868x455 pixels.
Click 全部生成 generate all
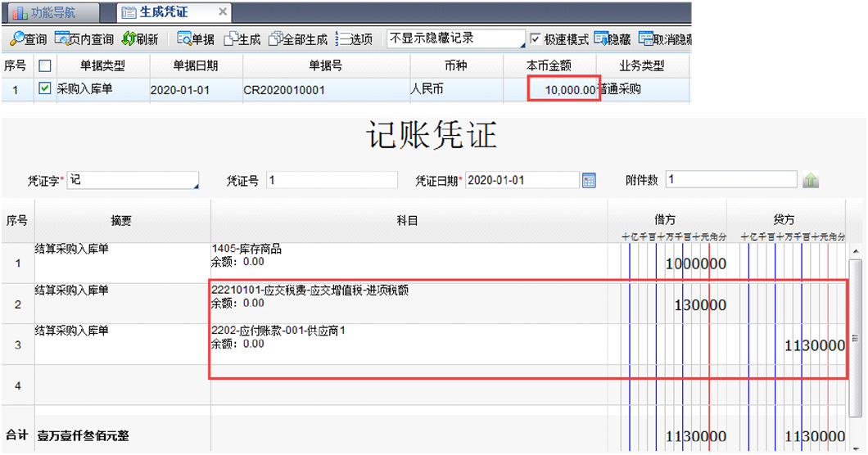(298, 38)
